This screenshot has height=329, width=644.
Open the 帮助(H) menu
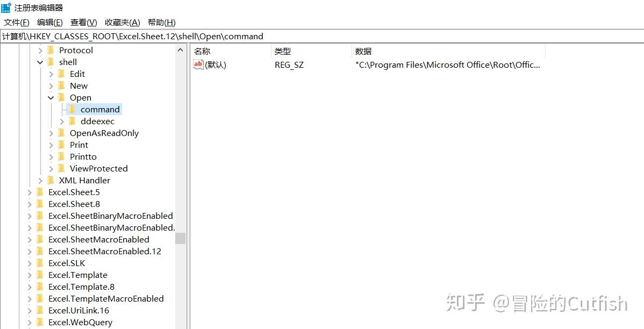point(162,23)
